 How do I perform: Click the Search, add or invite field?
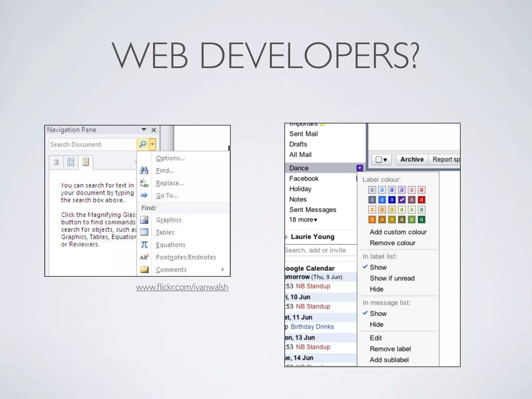tap(321, 250)
